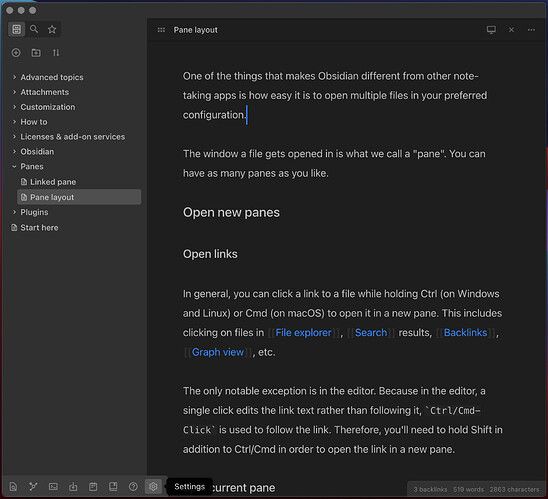The image size is (548, 499).
Task: Create new note plus icon
Action: pyautogui.click(x=16, y=53)
